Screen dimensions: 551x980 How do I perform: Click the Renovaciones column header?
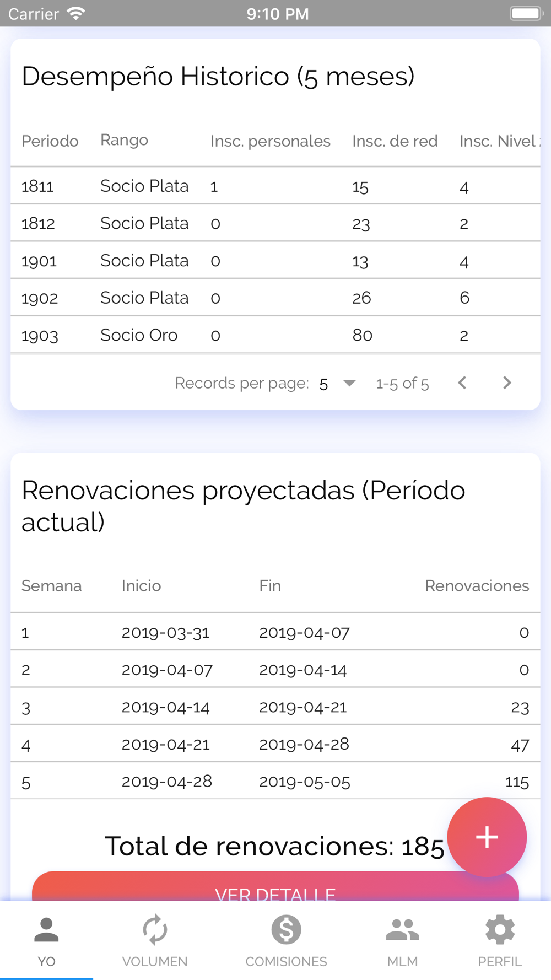click(x=477, y=586)
